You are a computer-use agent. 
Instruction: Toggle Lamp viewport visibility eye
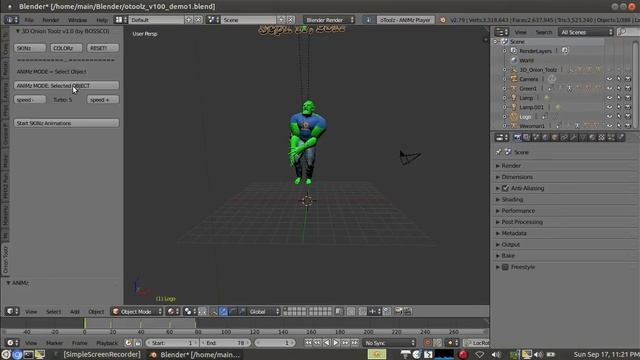click(609, 98)
